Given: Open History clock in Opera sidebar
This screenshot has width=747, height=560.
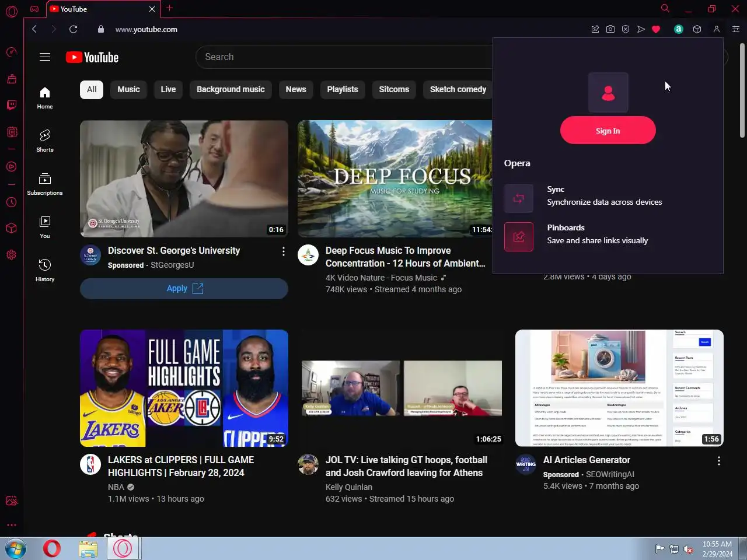Looking at the screenshot, I should tap(12, 202).
